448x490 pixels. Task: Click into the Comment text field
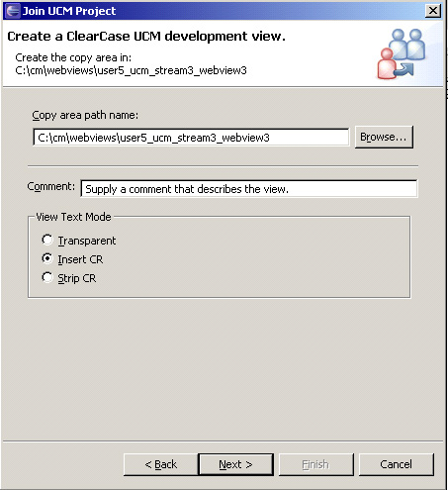coord(249,189)
